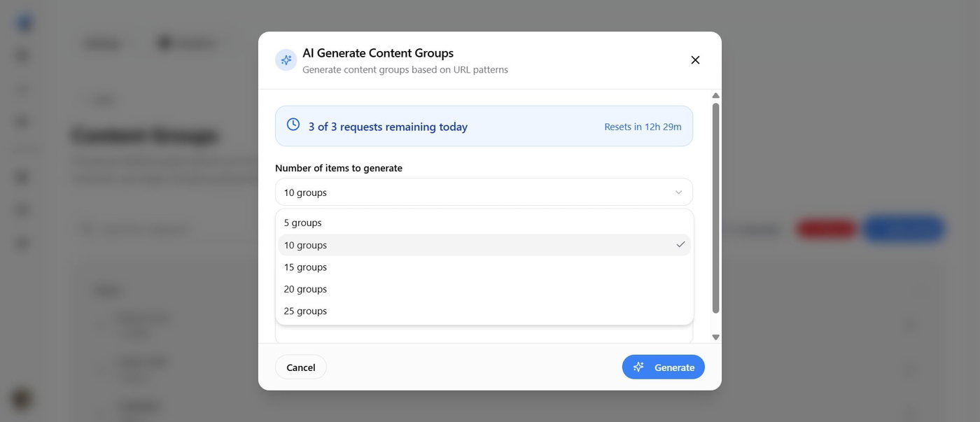The image size is (980, 422).
Task: Cancel the content group generation
Action: [x=301, y=367]
